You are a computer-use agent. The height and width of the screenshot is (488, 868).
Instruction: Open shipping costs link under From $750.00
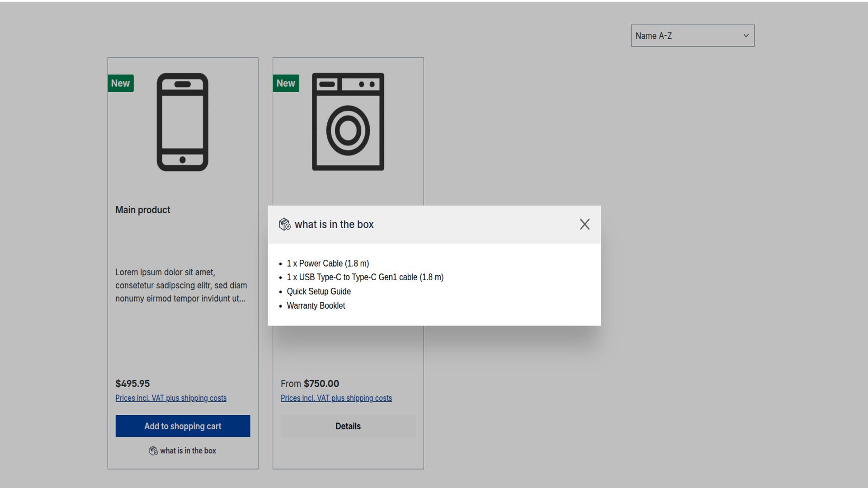pos(336,399)
